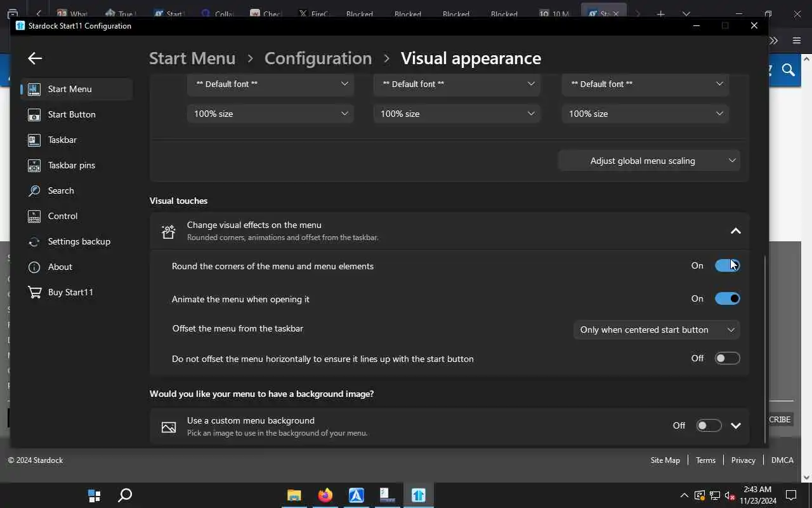Select Start Button in the sidebar
Image resolution: width=812 pixels, height=508 pixels.
[77, 114]
